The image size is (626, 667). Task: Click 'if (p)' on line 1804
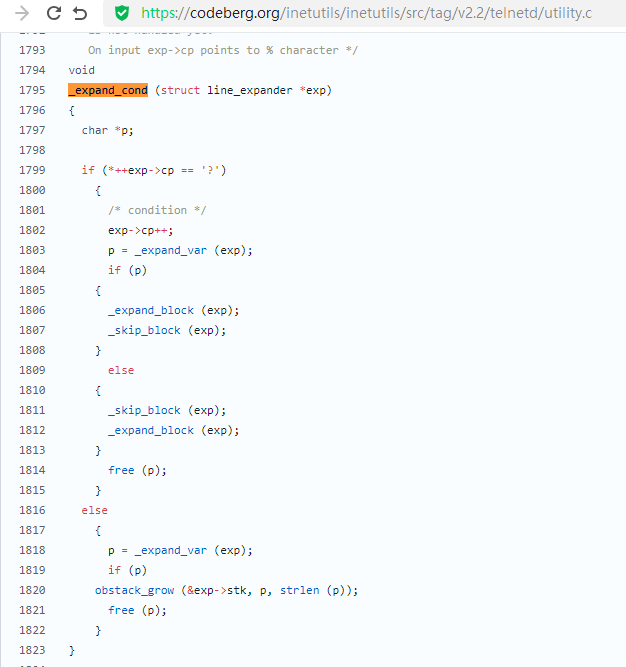[x=127, y=270]
